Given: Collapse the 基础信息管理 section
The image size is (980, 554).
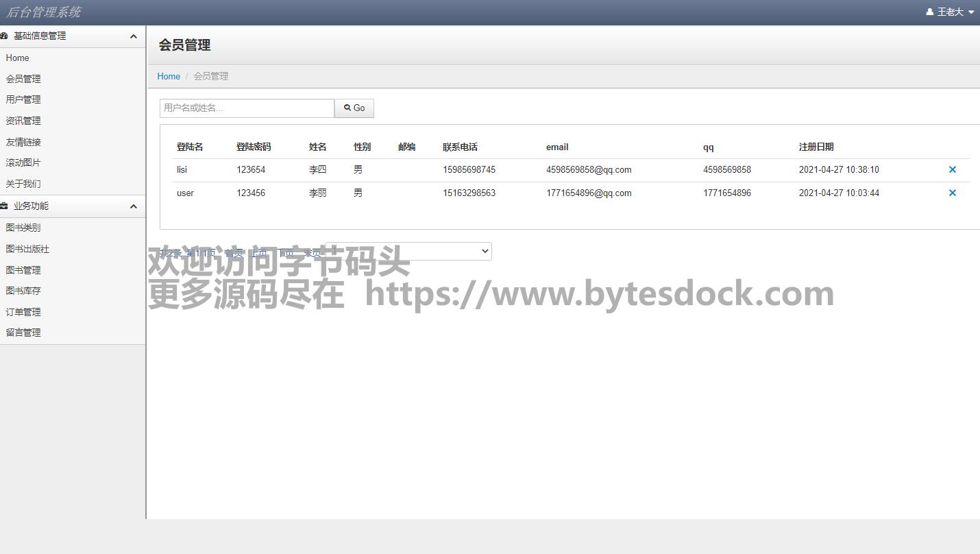Looking at the screenshot, I should [134, 36].
